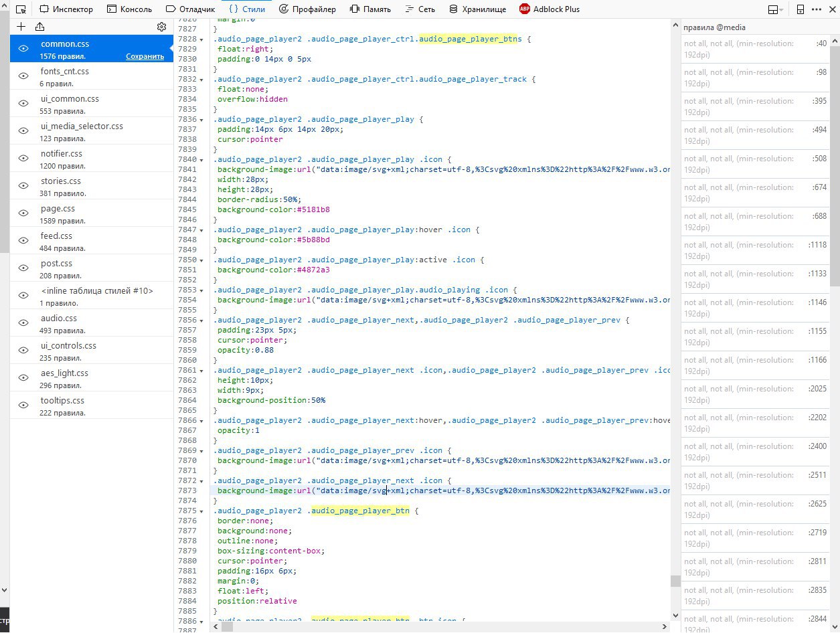
Task: Toggle eye icon for tooltips.css
Action: tap(23, 405)
